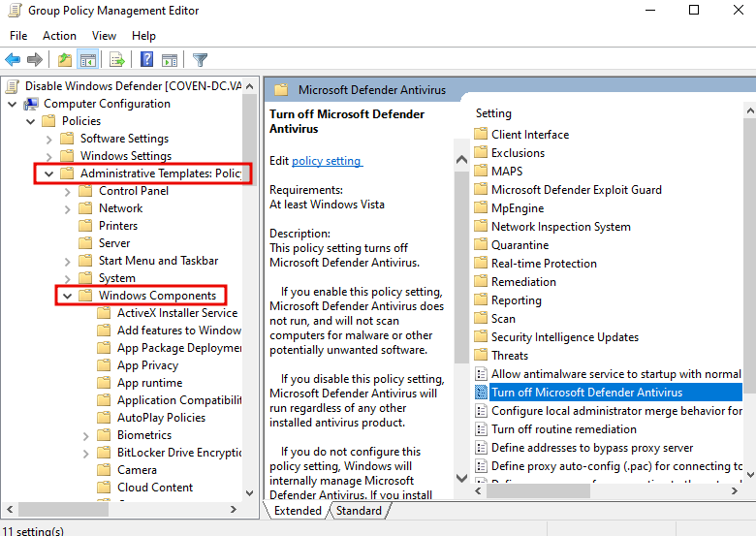Click the description pane scroll up arrow

coord(461,160)
